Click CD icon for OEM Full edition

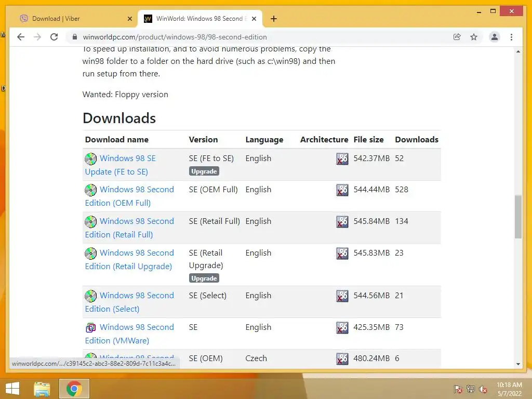(90, 190)
